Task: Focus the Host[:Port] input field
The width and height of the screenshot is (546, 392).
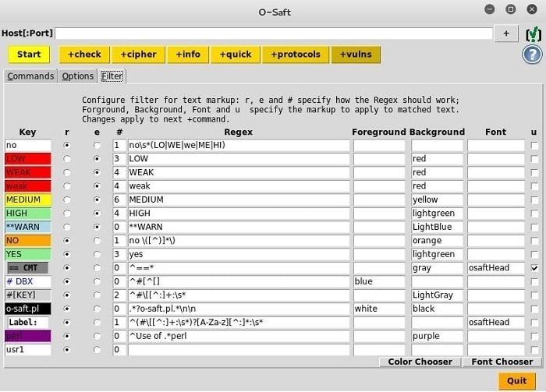Action: click(x=273, y=34)
